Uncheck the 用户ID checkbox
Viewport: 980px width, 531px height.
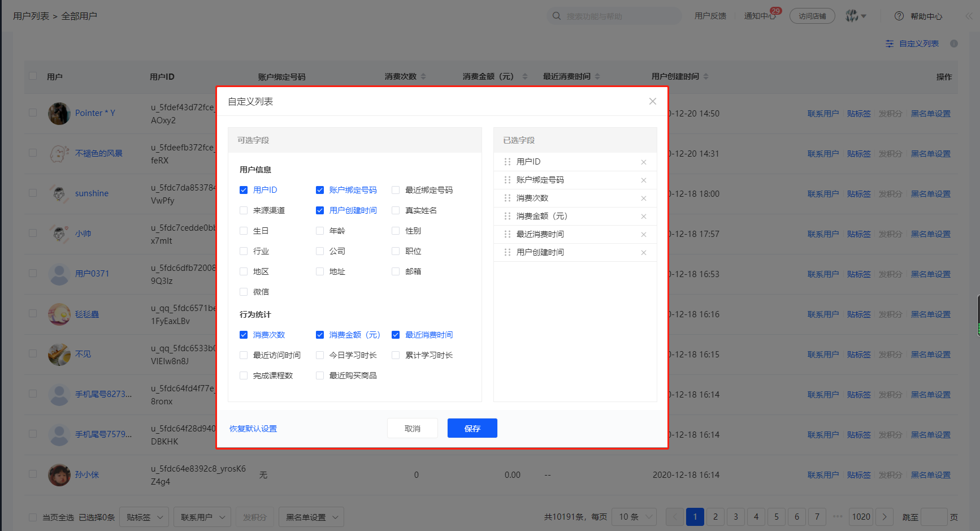244,190
